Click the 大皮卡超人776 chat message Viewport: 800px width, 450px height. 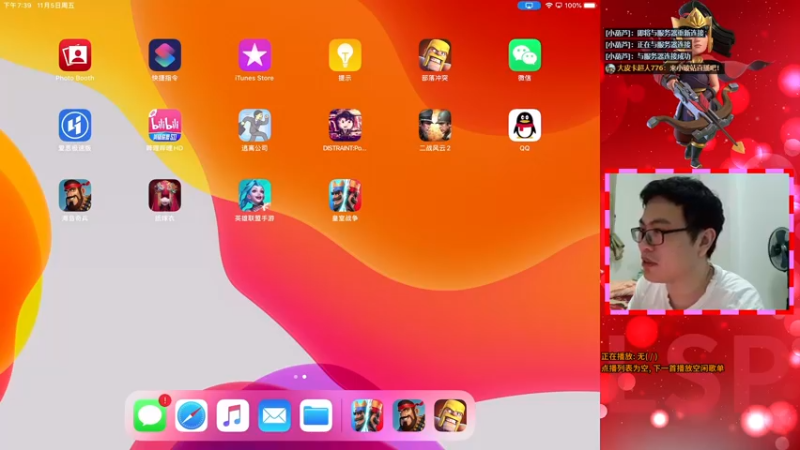click(x=662, y=68)
